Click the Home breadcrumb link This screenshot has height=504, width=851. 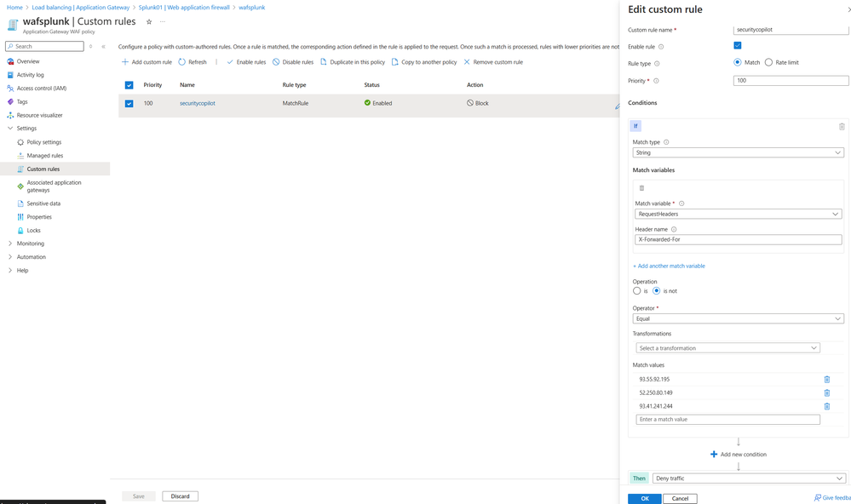click(14, 8)
